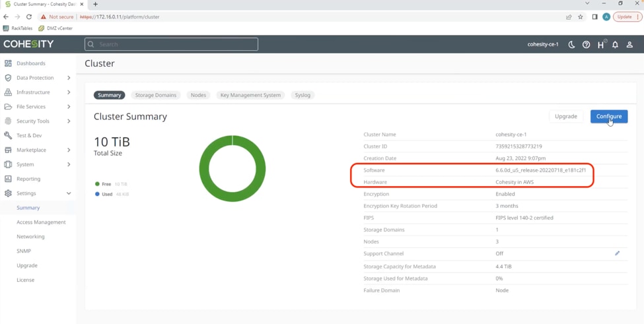Click the Upgrade button in Cluster Summary
Screen dimensions: 644x324
coord(566,117)
